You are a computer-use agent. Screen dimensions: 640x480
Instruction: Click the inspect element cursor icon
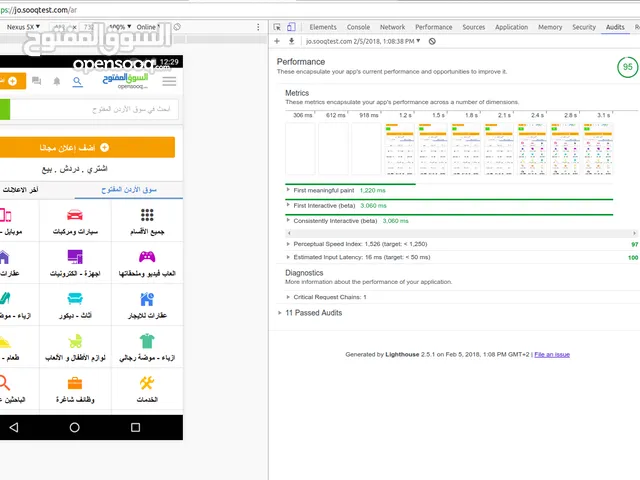(x=277, y=27)
